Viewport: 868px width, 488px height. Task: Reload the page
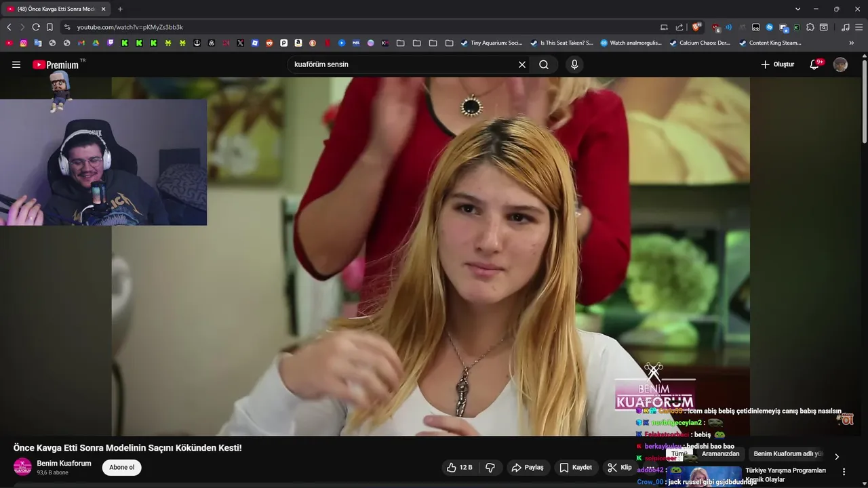point(36,27)
